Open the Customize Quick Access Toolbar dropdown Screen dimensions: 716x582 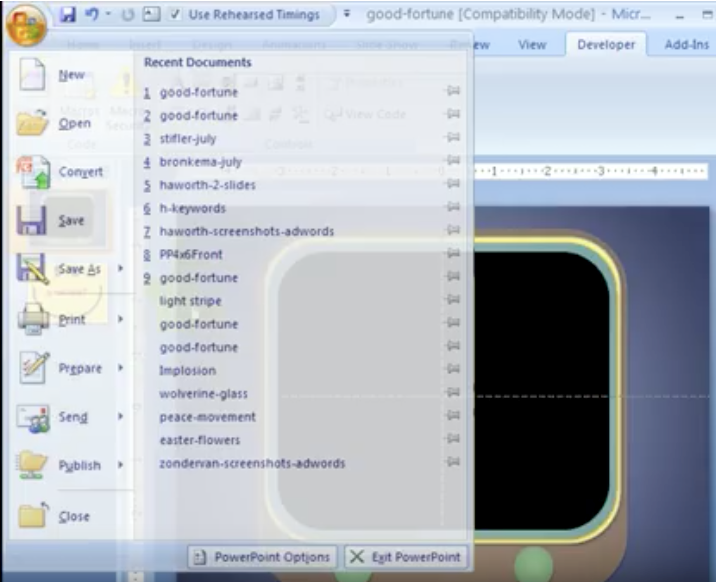[x=347, y=15]
